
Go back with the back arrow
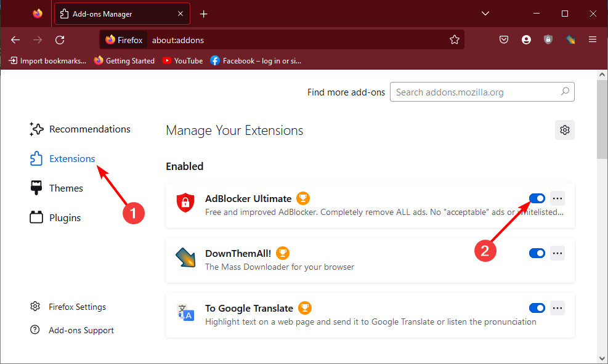tap(15, 40)
